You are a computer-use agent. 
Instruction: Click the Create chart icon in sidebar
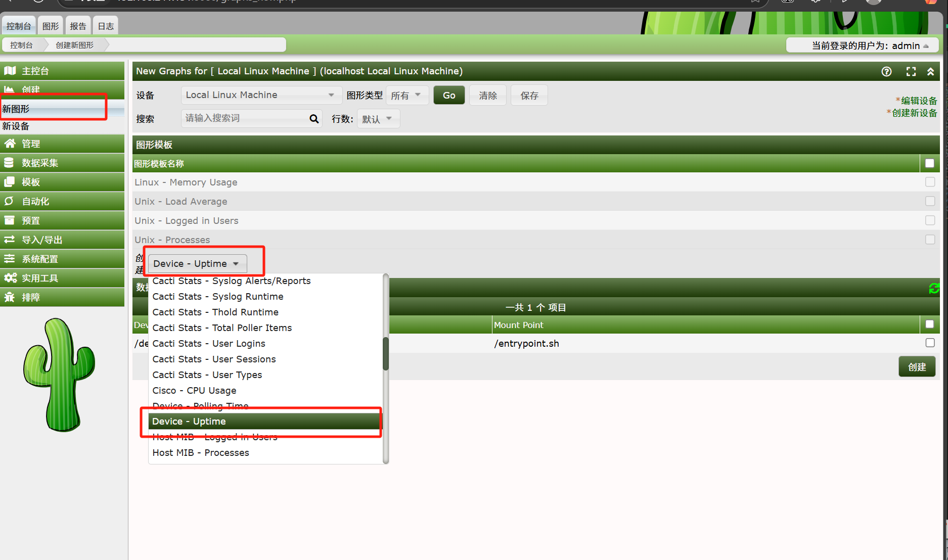point(10,89)
